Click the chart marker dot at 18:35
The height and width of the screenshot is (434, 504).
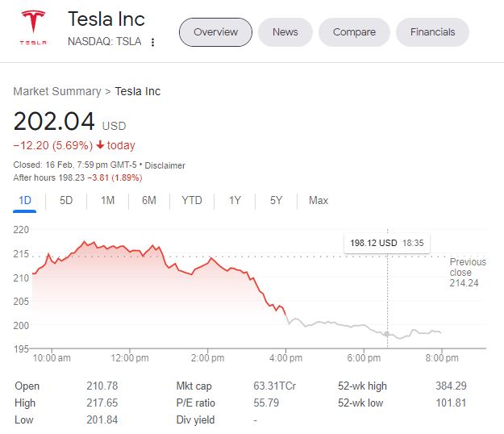coord(388,333)
